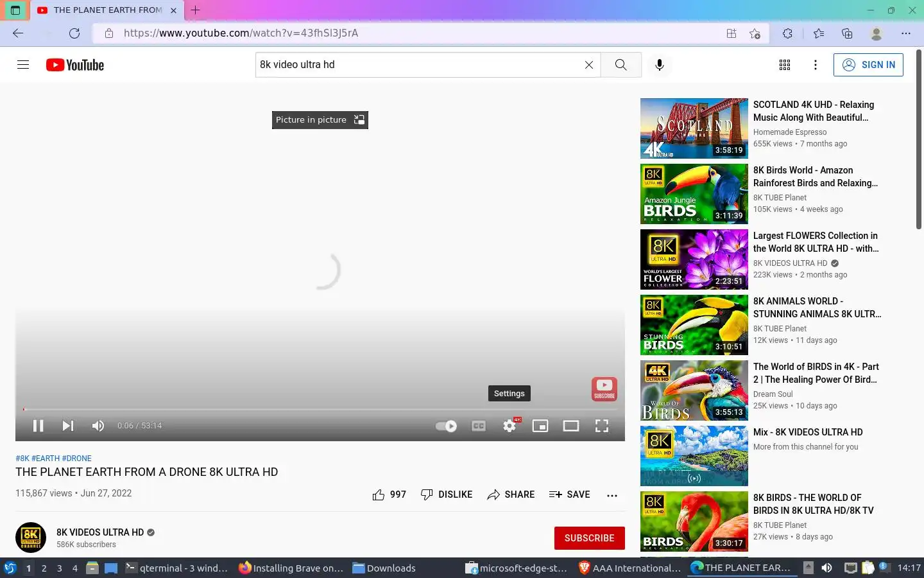Screen dimensions: 924x578
Task: Click the red SUBSCRIBE button
Action: coord(590,538)
